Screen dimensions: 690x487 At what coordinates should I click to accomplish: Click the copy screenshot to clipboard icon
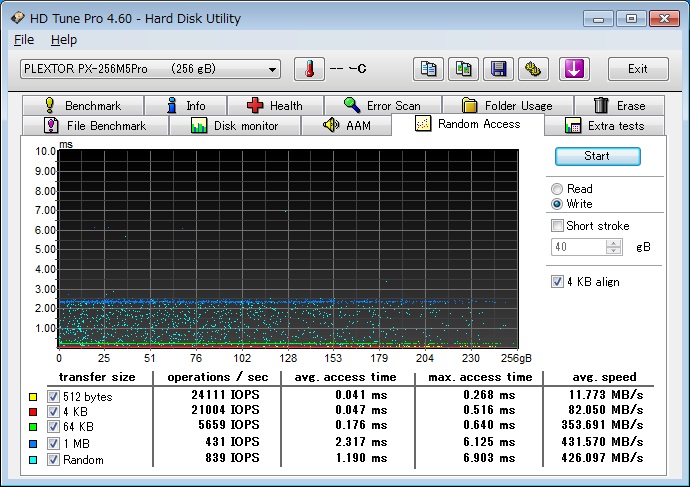point(464,69)
